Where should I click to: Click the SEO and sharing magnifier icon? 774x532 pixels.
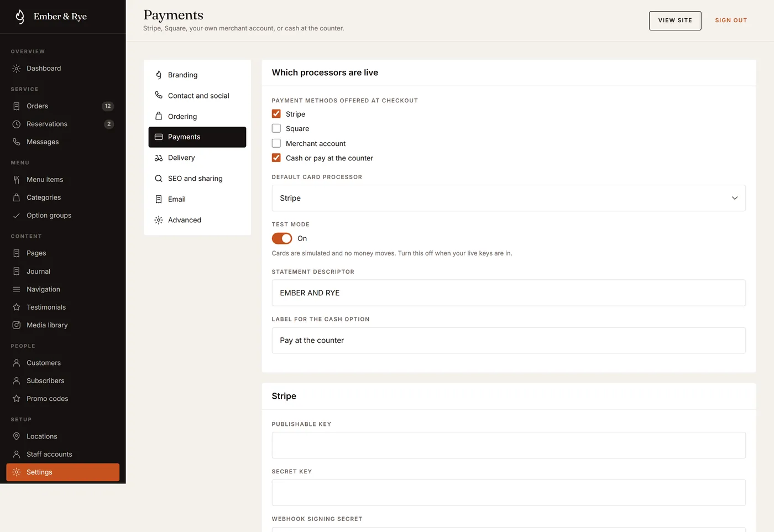coord(159,179)
